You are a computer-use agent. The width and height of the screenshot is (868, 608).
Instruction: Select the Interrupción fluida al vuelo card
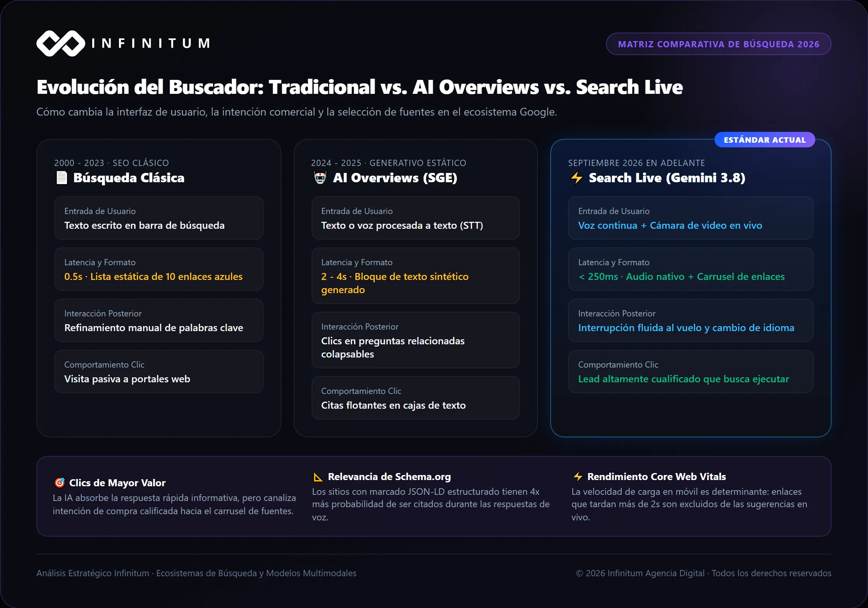[691, 320]
